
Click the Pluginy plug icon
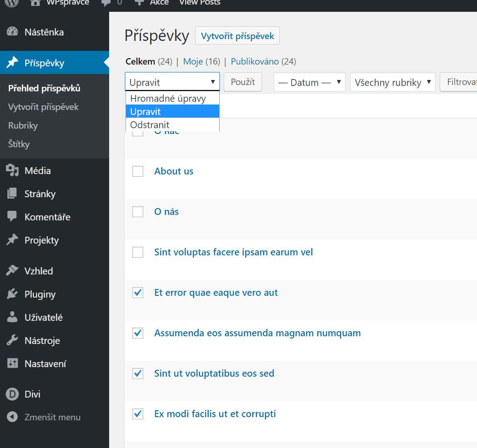point(12,294)
